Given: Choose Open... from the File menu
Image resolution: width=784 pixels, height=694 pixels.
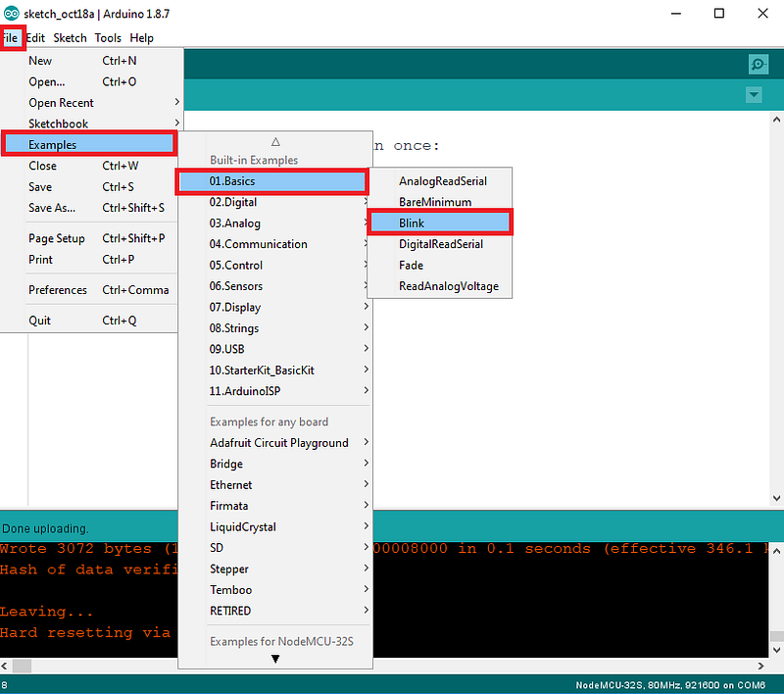Looking at the screenshot, I should [x=92, y=81].
